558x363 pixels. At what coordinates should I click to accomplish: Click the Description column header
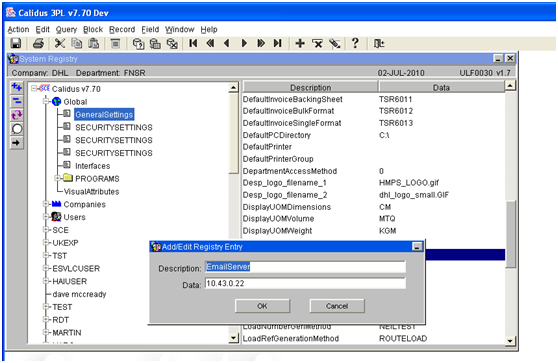pyautogui.click(x=310, y=87)
